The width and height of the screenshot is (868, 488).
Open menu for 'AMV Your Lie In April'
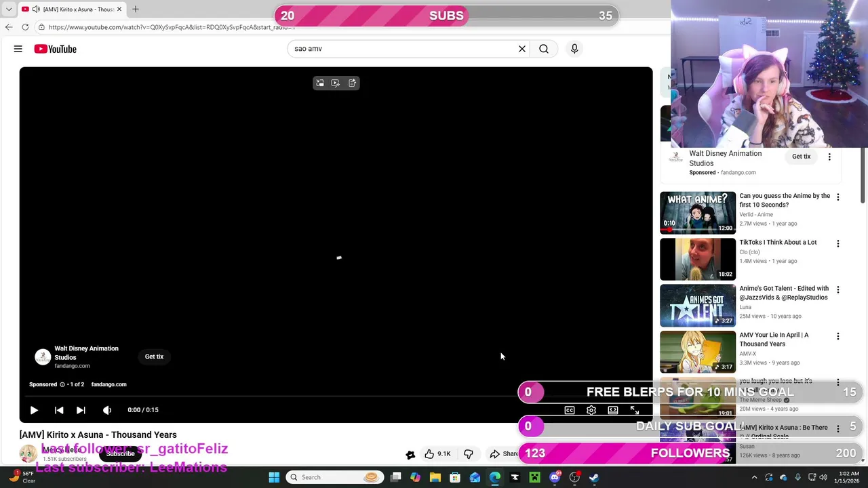coord(838,336)
